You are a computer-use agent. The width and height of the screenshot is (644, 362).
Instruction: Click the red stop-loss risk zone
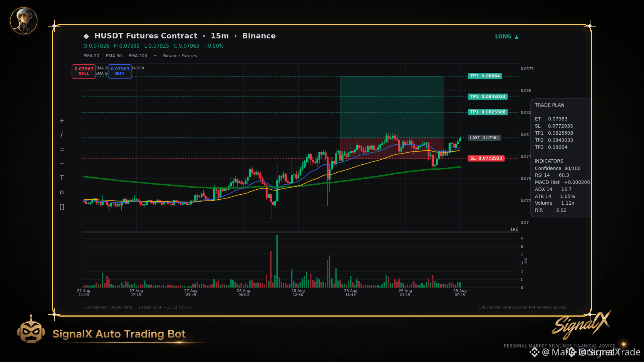(391, 148)
